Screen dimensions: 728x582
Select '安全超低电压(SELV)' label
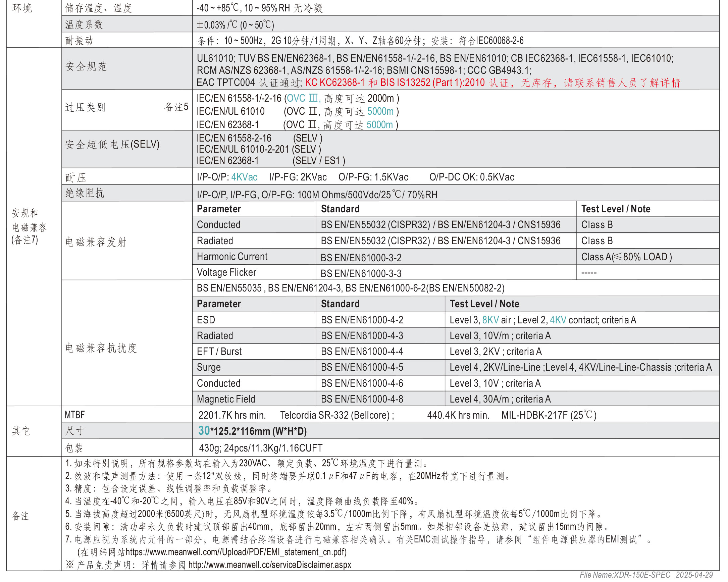pos(112,145)
